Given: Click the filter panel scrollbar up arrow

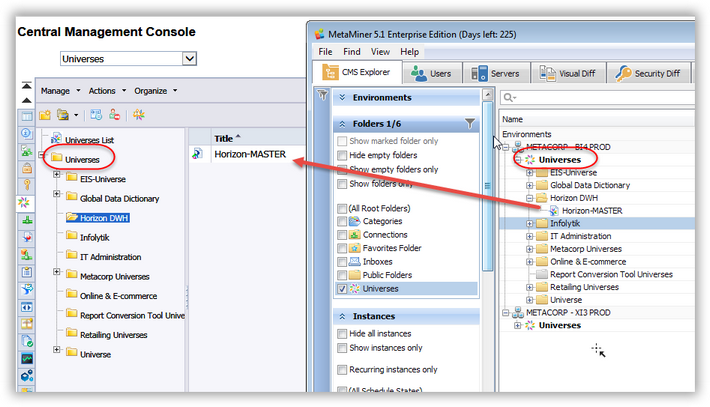Looking at the screenshot, I should tap(488, 95).
